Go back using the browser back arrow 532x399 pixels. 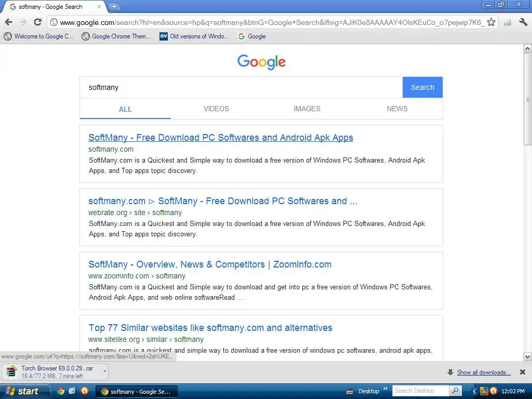[8, 22]
